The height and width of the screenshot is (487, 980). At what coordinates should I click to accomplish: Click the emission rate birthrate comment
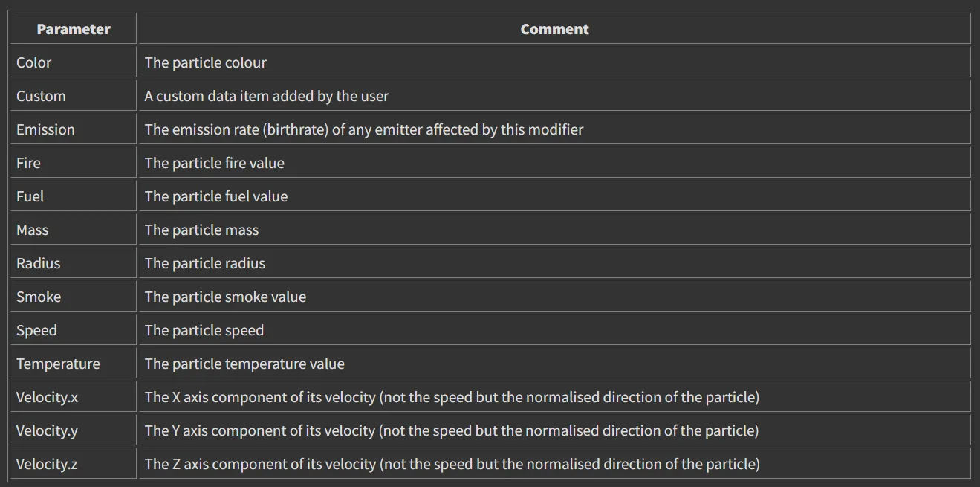[x=363, y=130]
